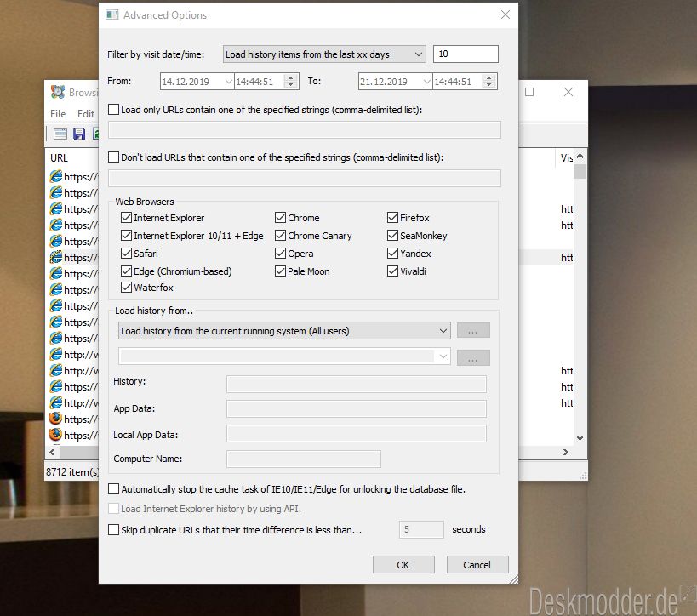Uncheck the Firefox checkbox
Image resolution: width=697 pixels, height=616 pixels.
pos(392,217)
